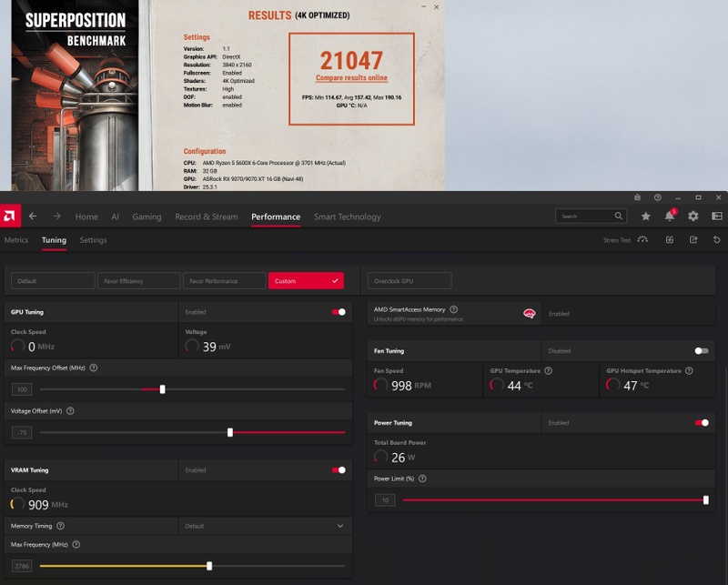Show help for GPU Temperature
Viewport: 728px width, 585px height.
point(549,371)
